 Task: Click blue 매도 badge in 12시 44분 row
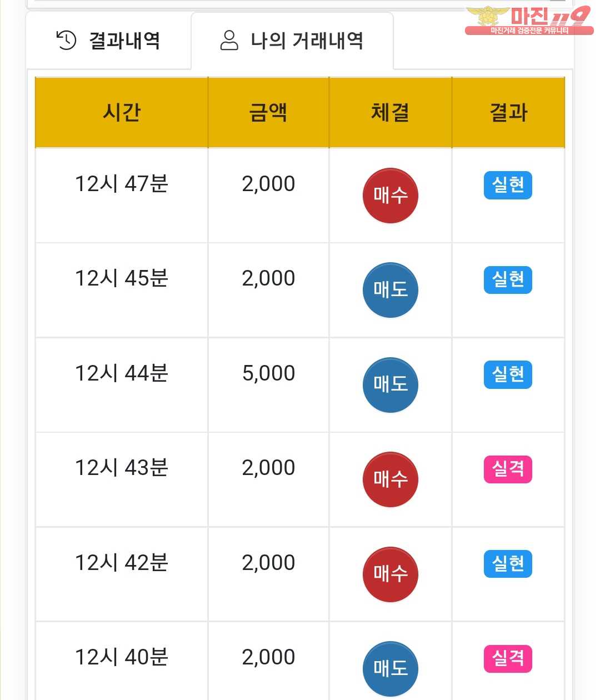pos(390,384)
